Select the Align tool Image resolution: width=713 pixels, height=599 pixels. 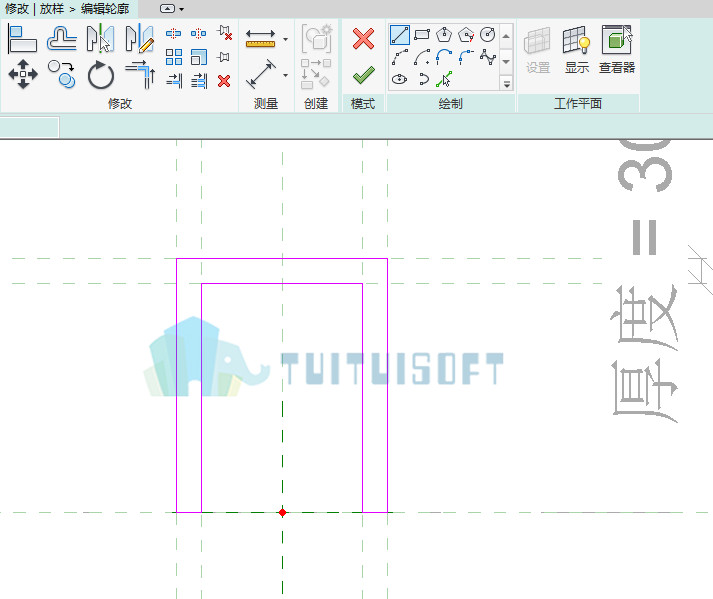[22, 39]
